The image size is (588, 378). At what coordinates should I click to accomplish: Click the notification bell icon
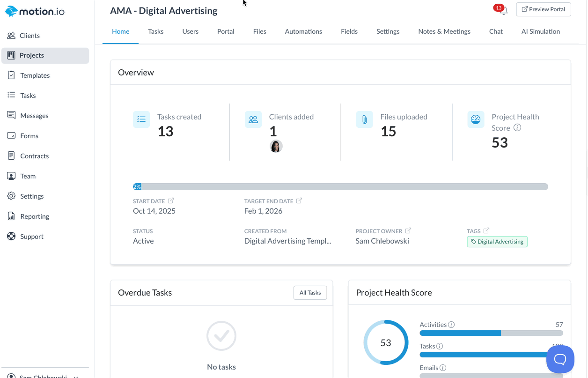[x=504, y=11]
